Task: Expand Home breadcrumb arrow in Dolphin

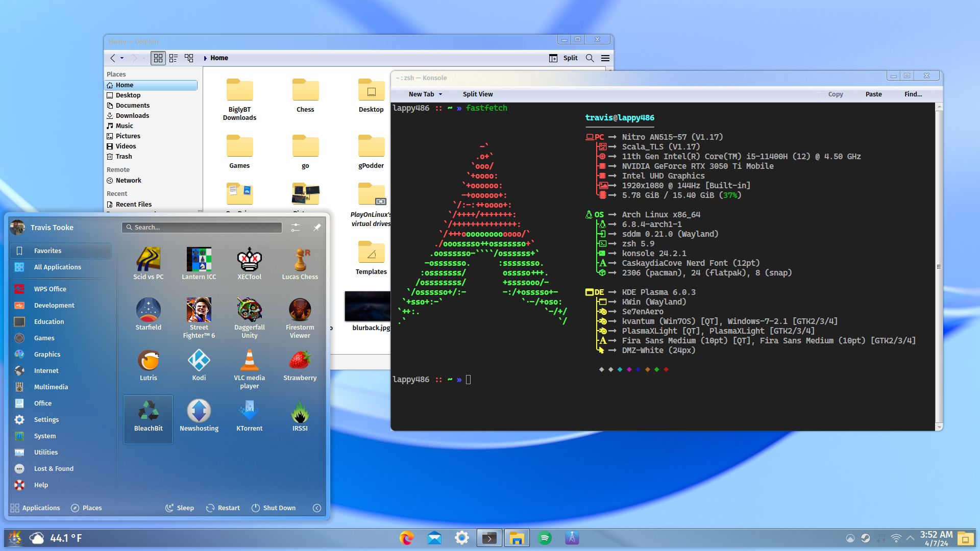Action: tap(205, 58)
